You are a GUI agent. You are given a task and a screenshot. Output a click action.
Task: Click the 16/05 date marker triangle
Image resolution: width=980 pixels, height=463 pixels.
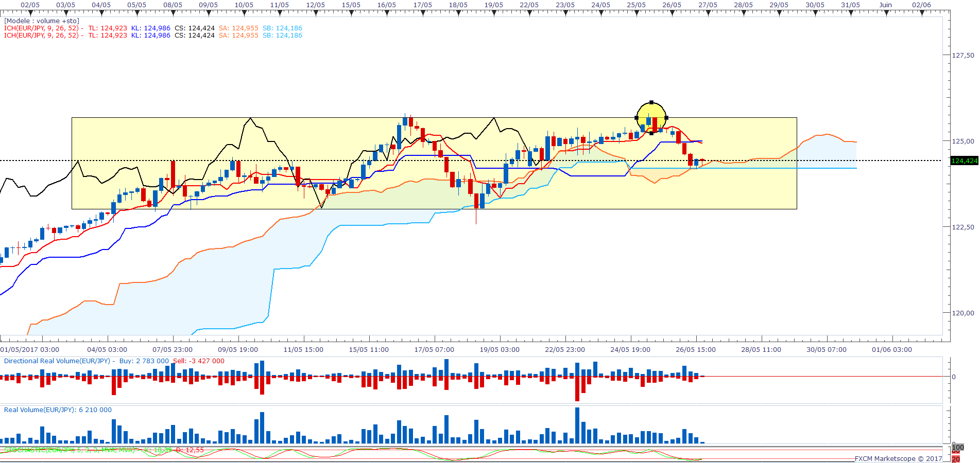387,13
